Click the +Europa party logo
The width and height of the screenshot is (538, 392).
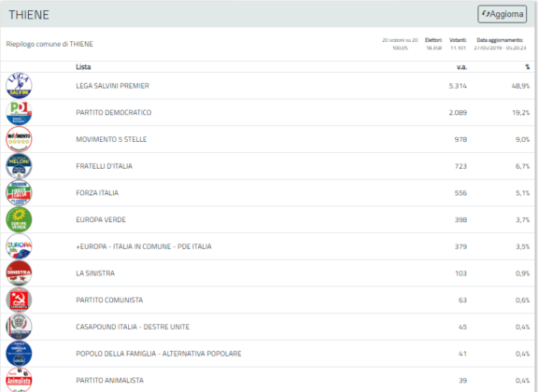click(x=19, y=246)
